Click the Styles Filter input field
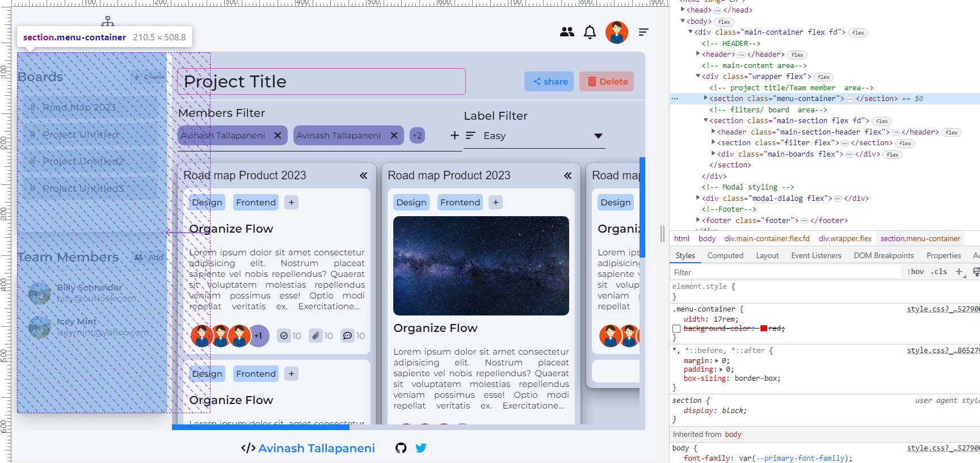Viewport: 980px width, 463px height. pyautogui.click(x=785, y=272)
